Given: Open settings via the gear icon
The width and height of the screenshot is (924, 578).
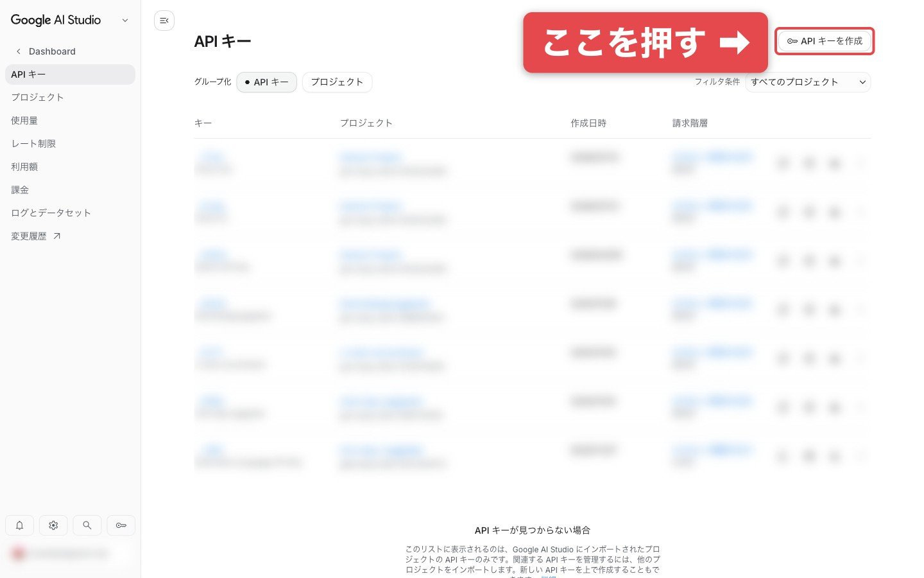Looking at the screenshot, I should (x=53, y=525).
